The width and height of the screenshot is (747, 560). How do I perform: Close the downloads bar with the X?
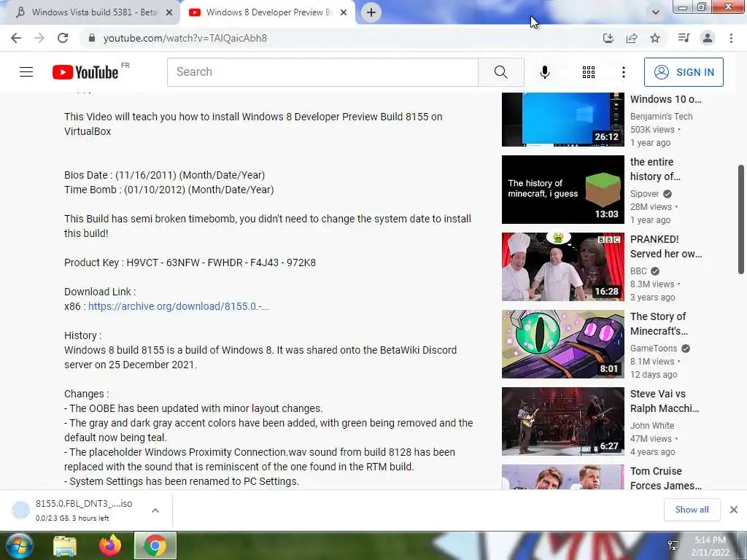point(734,510)
